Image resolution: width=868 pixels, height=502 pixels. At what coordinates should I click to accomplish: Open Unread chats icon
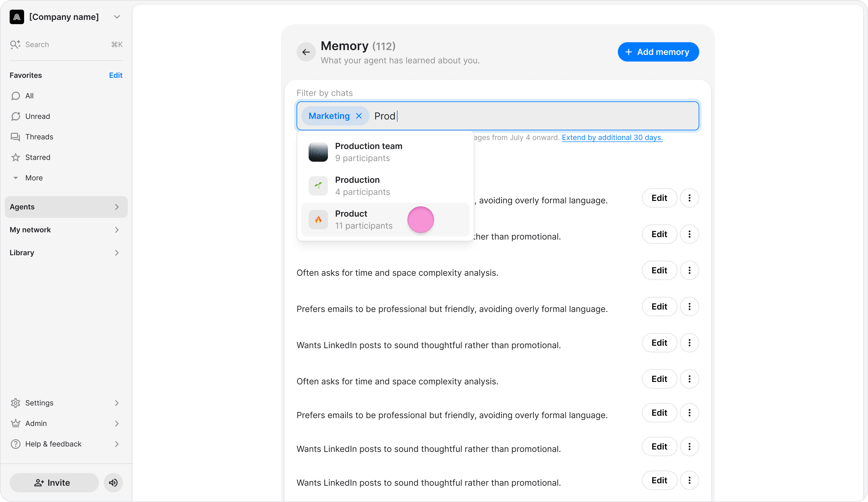point(15,116)
